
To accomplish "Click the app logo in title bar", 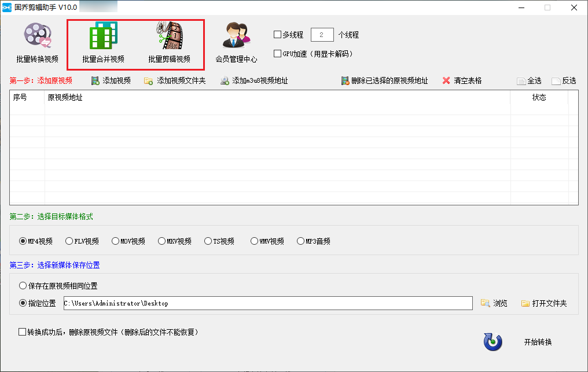I will 7,7.
